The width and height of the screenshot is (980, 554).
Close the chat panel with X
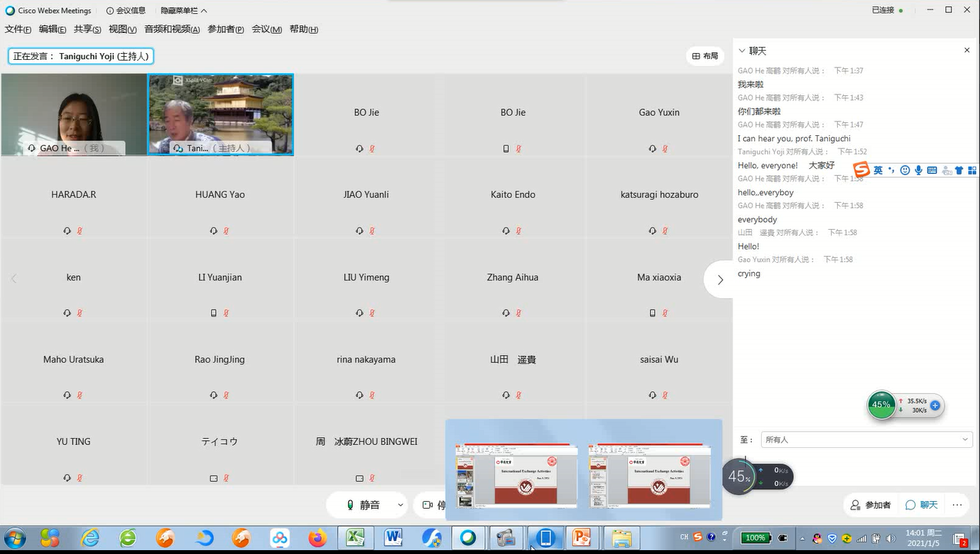point(967,51)
